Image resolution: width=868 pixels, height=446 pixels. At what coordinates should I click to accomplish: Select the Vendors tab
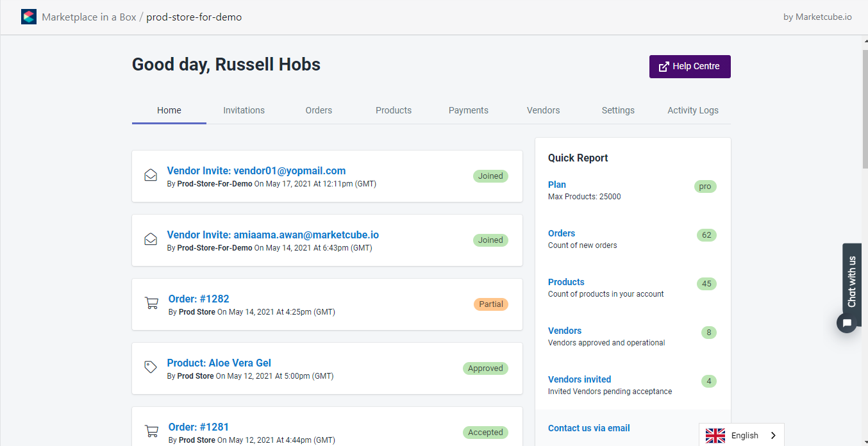(x=544, y=110)
